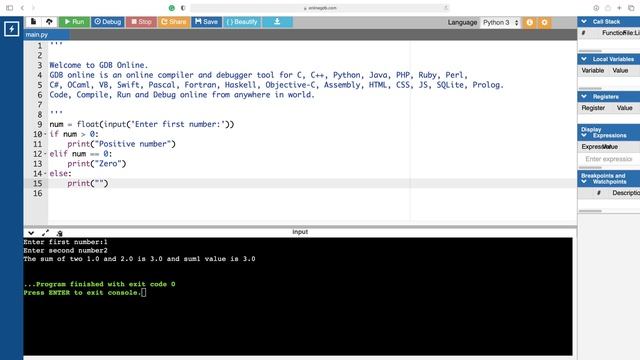The height and width of the screenshot is (360, 640).
Task: Click the 'Positive number' print statement
Action: [x=121, y=144]
